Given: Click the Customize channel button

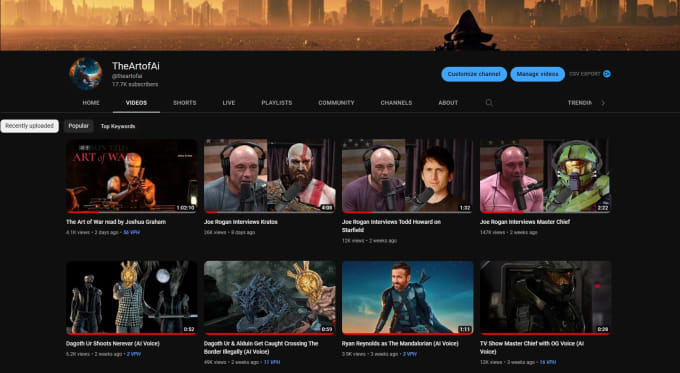Looking at the screenshot, I should [474, 74].
